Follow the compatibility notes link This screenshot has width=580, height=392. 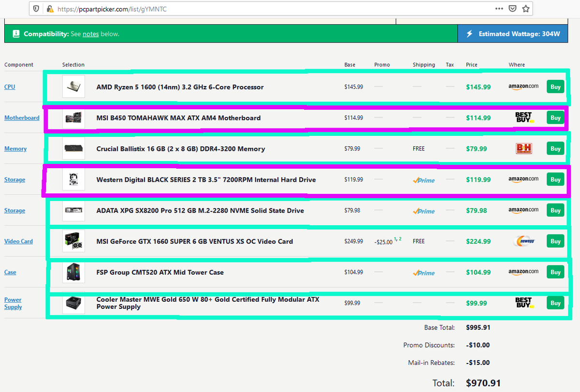(90, 34)
